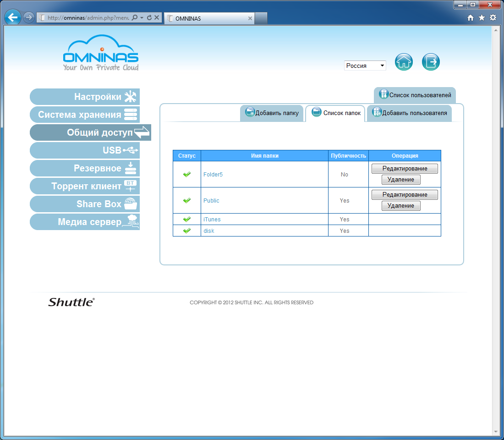
Task: Click the Yes publicity value for iTunes
Action: click(x=344, y=220)
